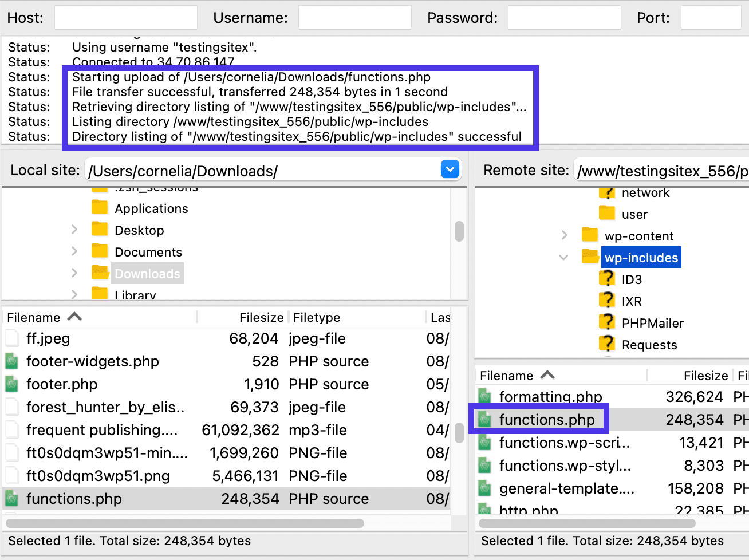Expand the wp-content remote folder
Viewport: 749px width, 560px height.
click(x=565, y=235)
